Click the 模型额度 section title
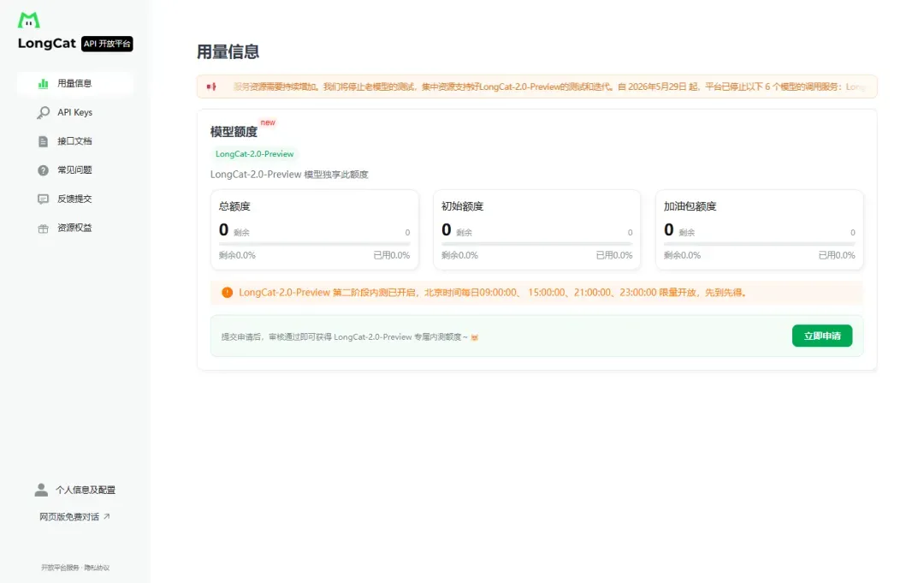Image resolution: width=924 pixels, height=583 pixels. pos(234,132)
